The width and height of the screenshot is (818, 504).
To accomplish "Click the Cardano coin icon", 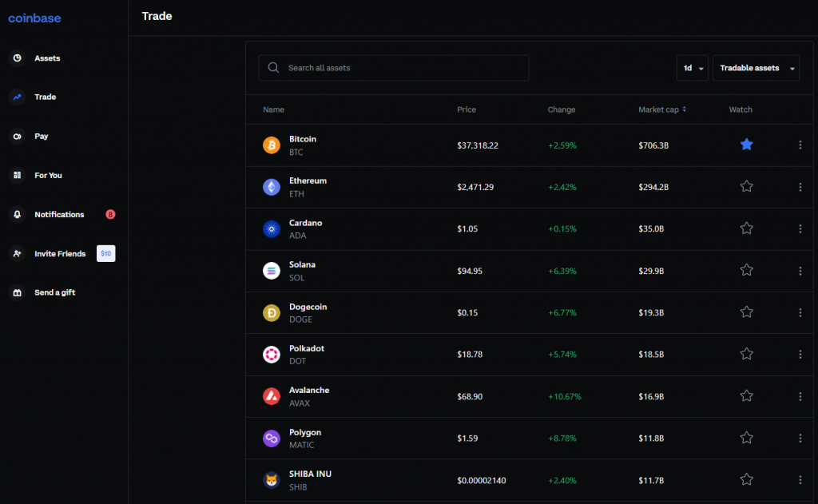I will (272, 228).
